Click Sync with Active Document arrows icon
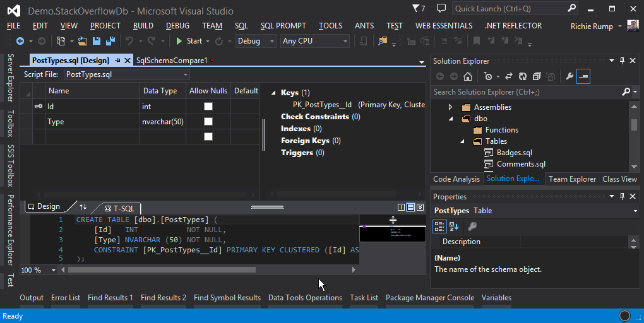The height and width of the screenshot is (323, 644). [508, 76]
